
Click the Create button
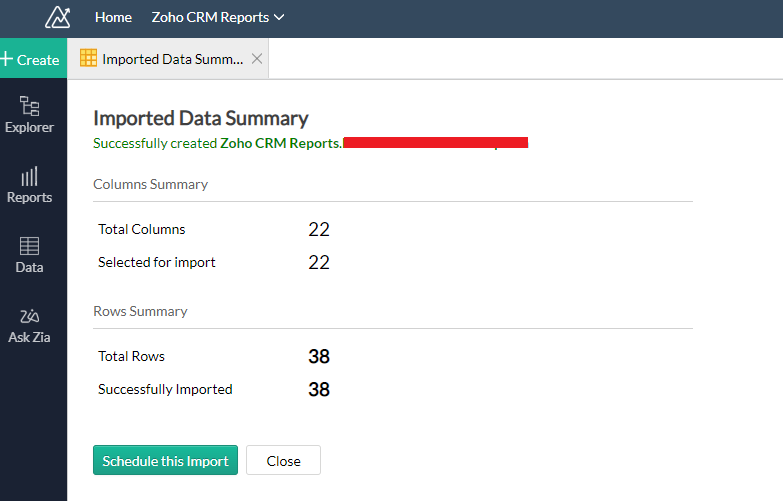click(x=33, y=59)
